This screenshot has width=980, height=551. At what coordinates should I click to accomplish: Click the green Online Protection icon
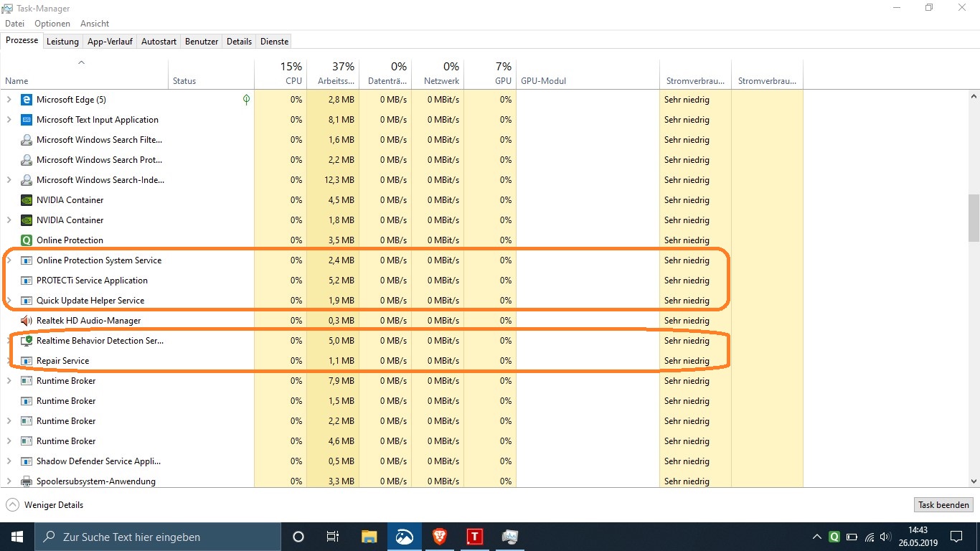[27, 240]
